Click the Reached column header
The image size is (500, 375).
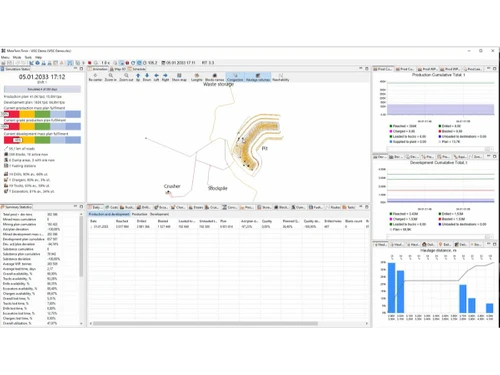[122, 221]
